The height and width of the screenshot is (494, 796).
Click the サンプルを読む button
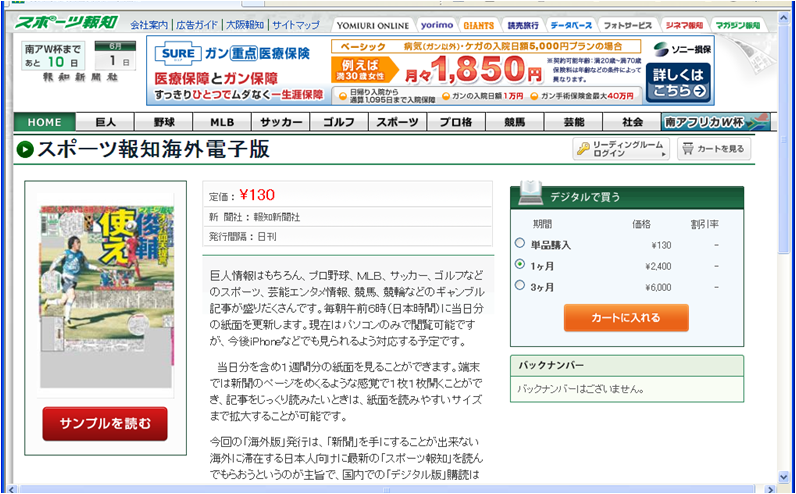tap(105, 423)
